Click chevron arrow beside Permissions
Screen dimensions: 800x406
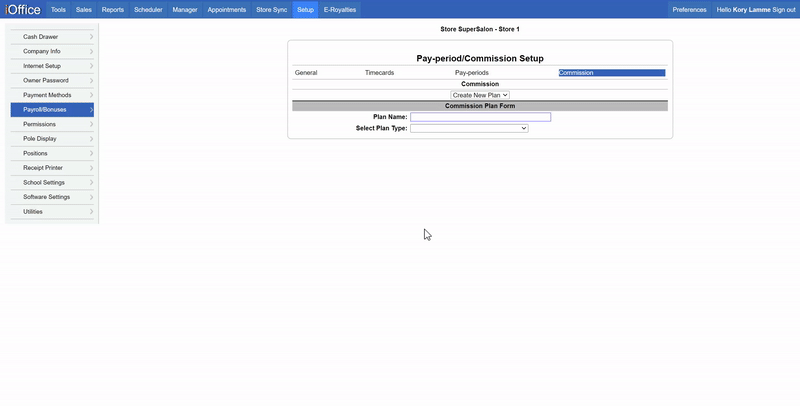(x=91, y=124)
